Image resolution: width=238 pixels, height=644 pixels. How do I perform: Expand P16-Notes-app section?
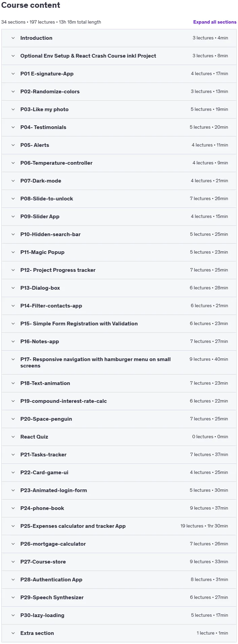(119, 342)
